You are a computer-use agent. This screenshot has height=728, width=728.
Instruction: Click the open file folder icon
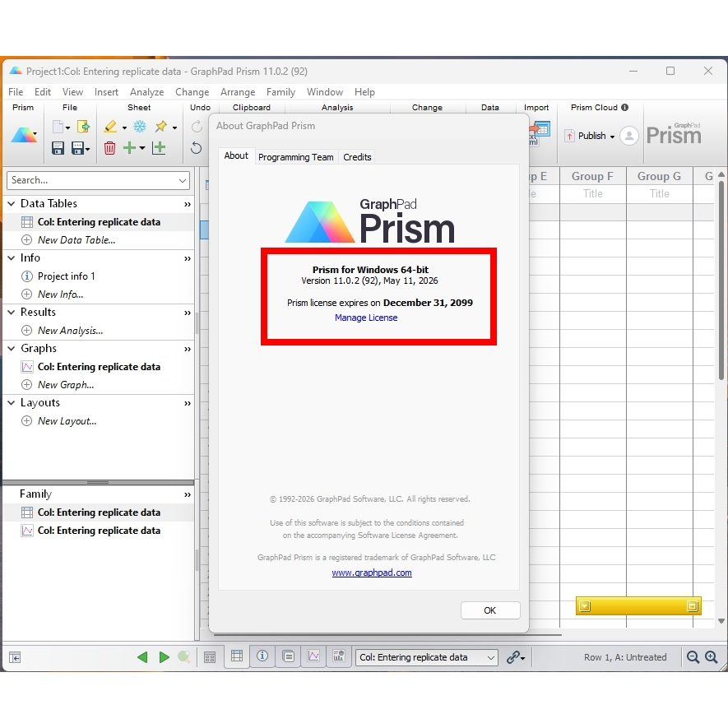tap(83, 127)
